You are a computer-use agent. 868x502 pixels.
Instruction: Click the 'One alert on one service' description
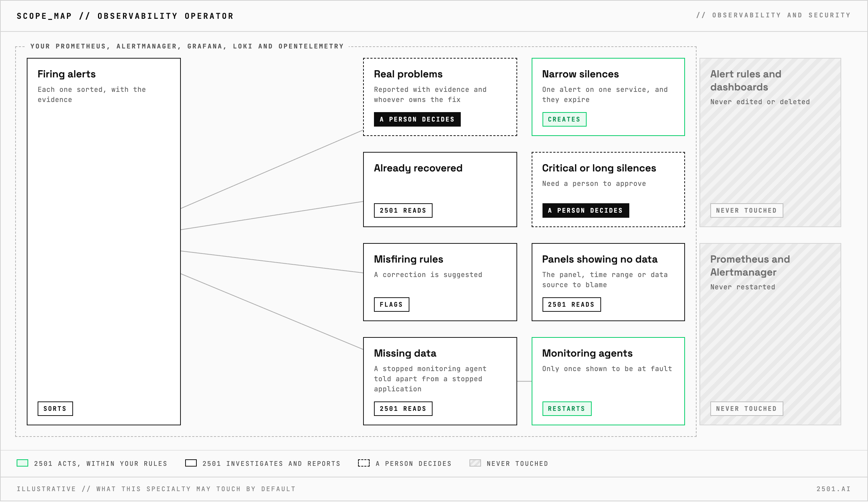pos(605,95)
